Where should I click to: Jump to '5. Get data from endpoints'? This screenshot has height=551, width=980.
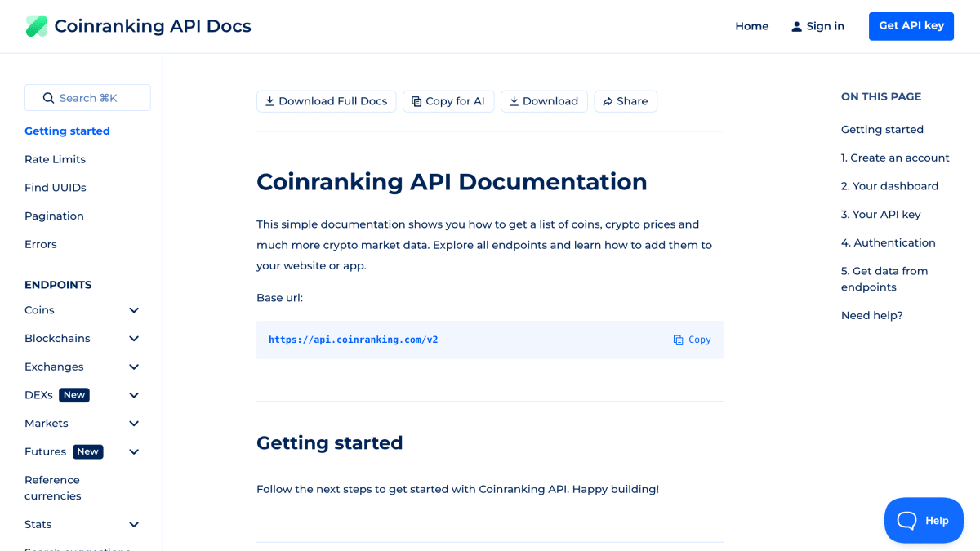coord(884,279)
